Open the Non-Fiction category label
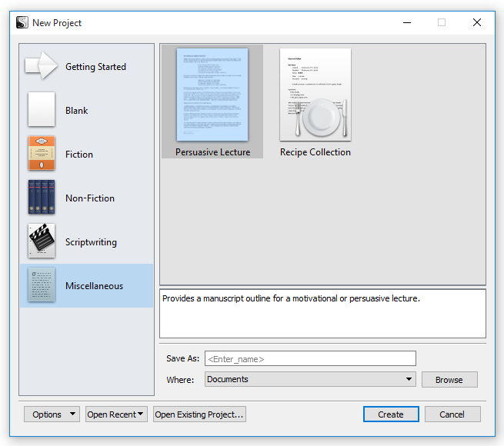The width and height of the screenshot is (504, 446). [90, 198]
